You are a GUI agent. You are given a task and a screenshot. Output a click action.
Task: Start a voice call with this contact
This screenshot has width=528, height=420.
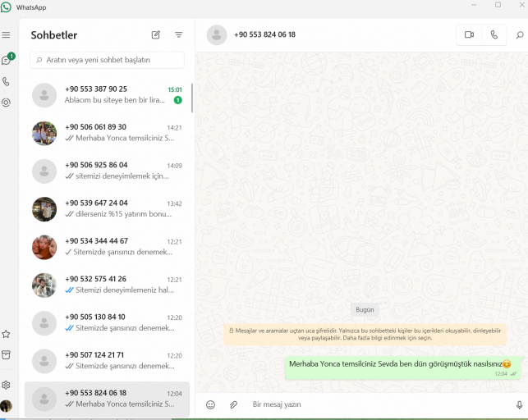494,34
